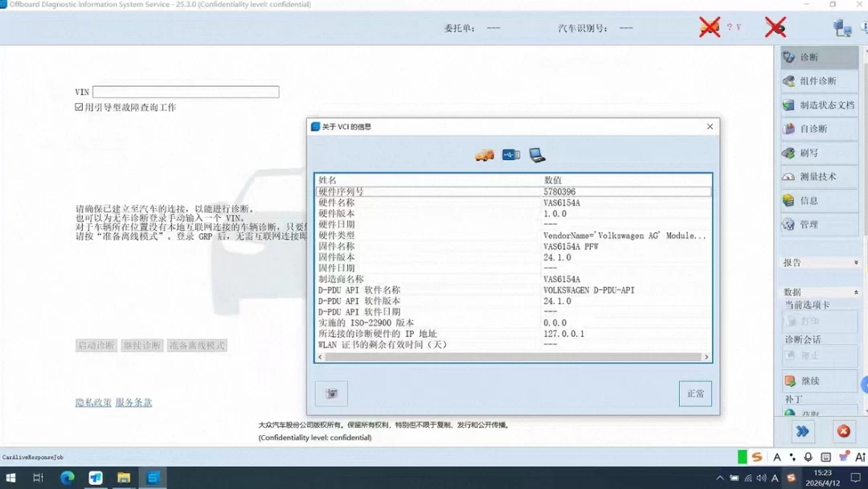Image resolution: width=868 pixels, height=489 pixels.
Task: Expand the 数据 section chevron
Action: click(x=857, y=290)
